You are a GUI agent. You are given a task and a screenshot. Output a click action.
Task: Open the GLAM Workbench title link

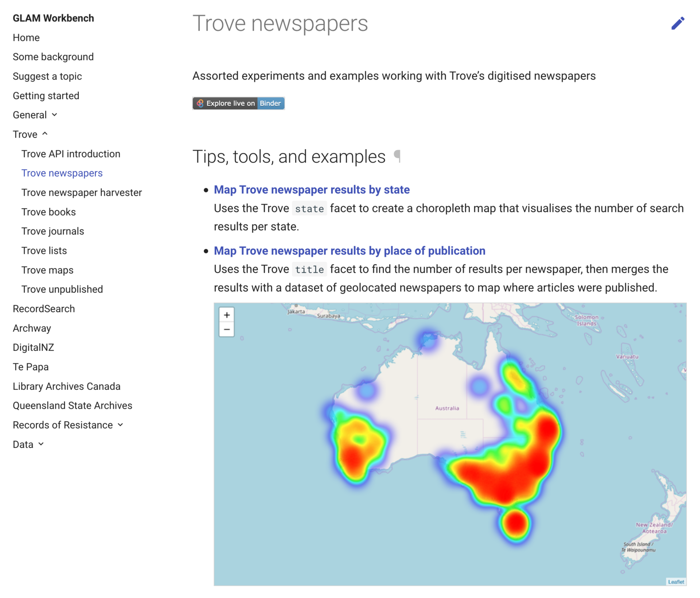[53, 18]
